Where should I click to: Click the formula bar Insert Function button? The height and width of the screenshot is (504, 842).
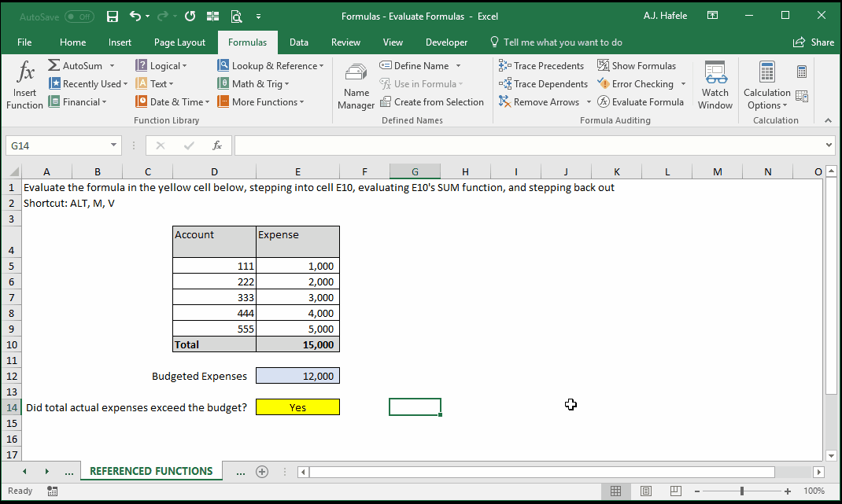[217, 145]
